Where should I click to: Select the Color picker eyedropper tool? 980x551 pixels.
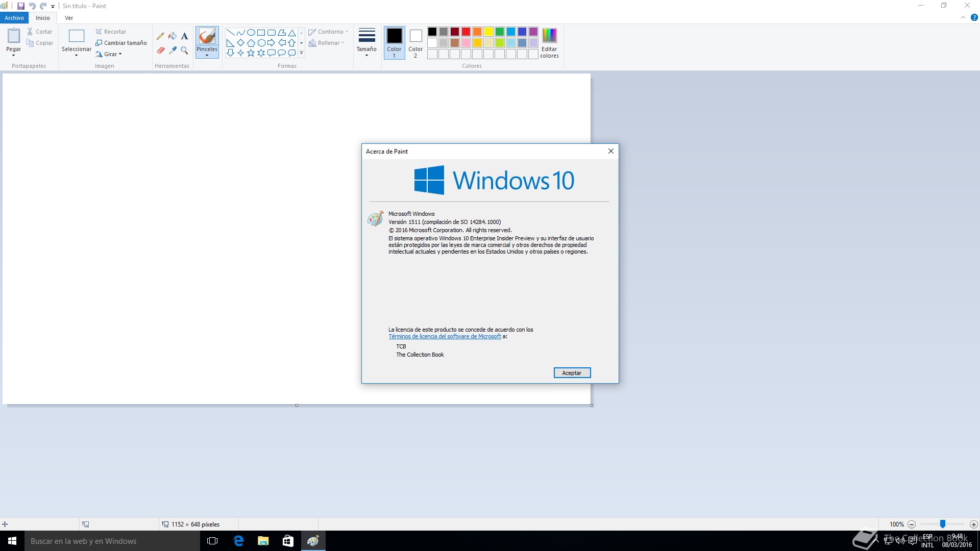coord(173,51)
